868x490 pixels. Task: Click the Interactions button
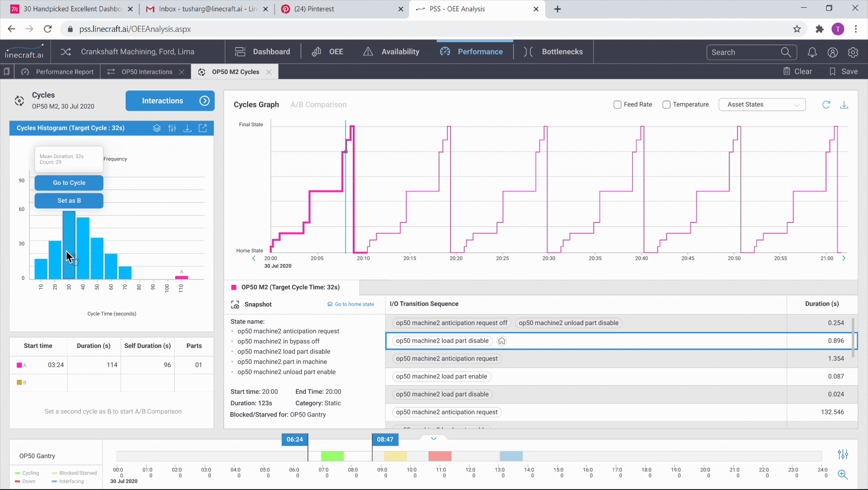(x=170, y=101)
